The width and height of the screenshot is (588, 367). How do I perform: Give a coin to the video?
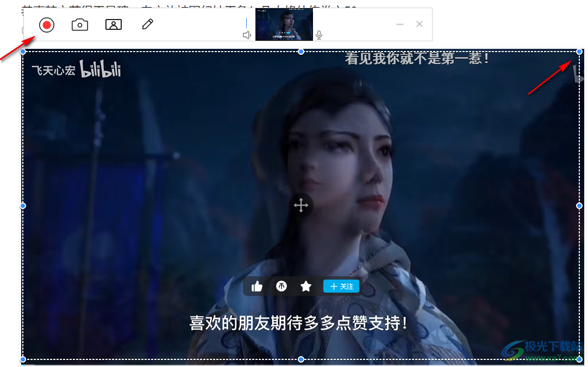click(282, 287)
